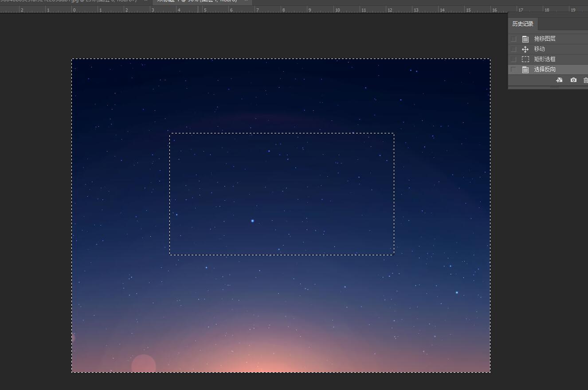Select the 选择反向 history state

(x=545, y=70)
